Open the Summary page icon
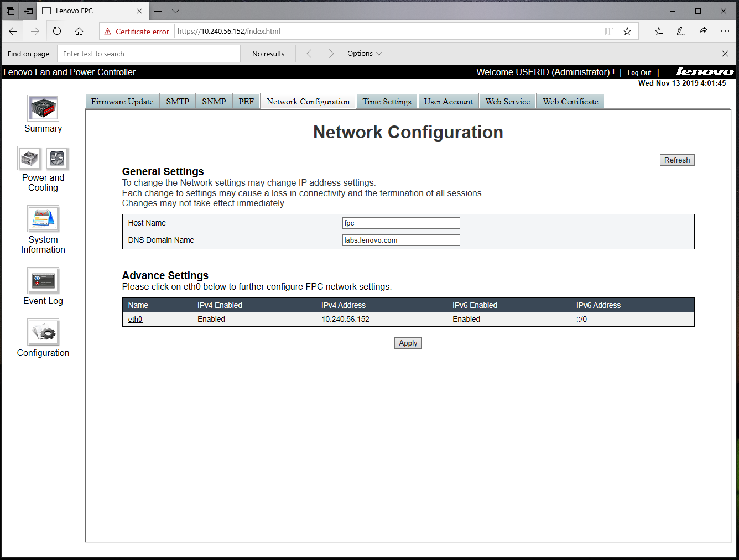 (x=43, y=108)
